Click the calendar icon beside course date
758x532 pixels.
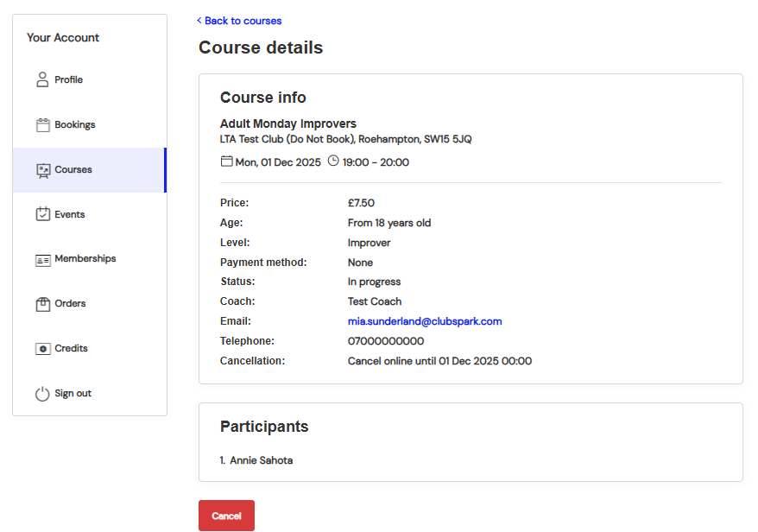pyautogui.click(x=227, y=161)
